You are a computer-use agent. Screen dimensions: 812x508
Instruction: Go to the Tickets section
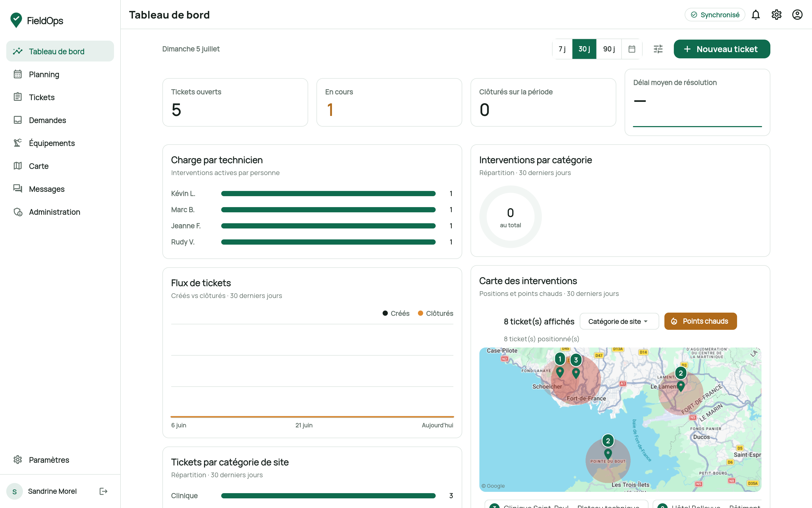60,97
